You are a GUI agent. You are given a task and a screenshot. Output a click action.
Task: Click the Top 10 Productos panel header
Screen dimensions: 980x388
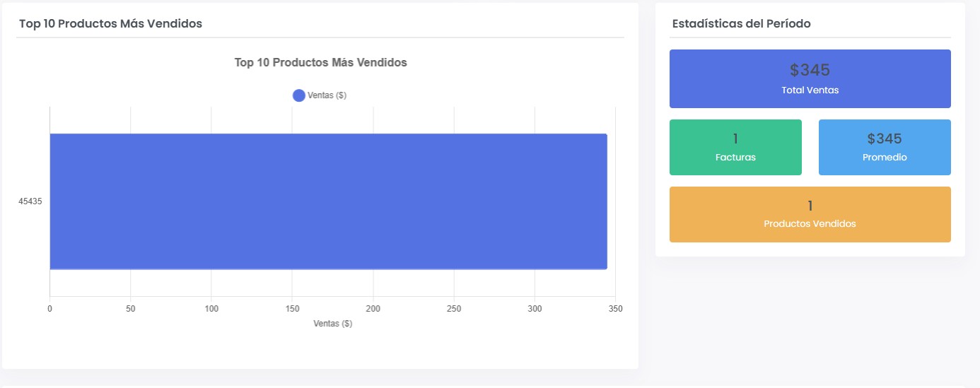click(x=110, y=23)
